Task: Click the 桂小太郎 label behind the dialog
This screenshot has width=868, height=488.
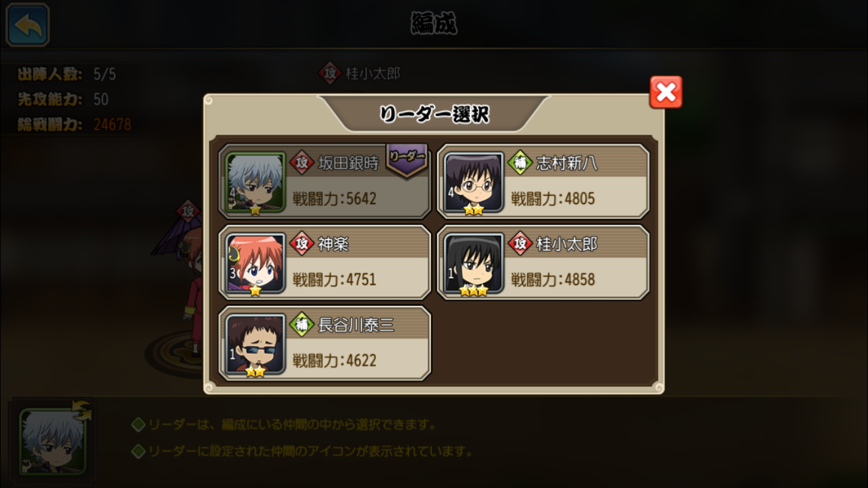Action: pos(372,74)
